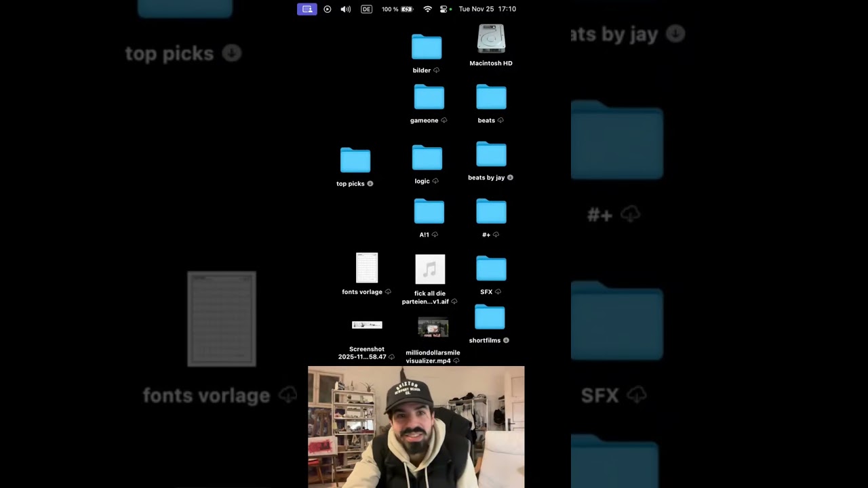868x488 pixels.
Task: Open the bilder folder
Action: coord(427,47)
